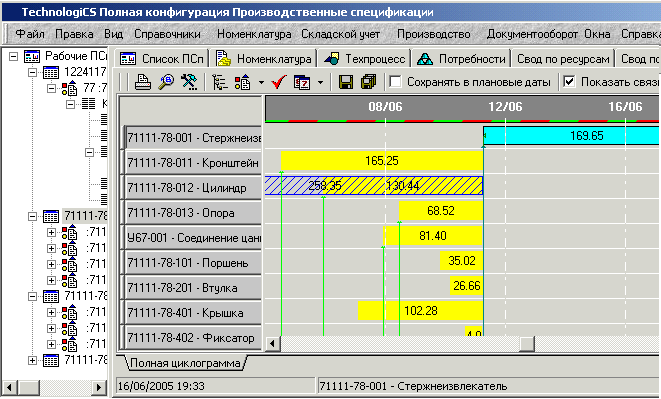
Task: Select the Полная циклограмма bottom tab
Action: tap(185, 363)
